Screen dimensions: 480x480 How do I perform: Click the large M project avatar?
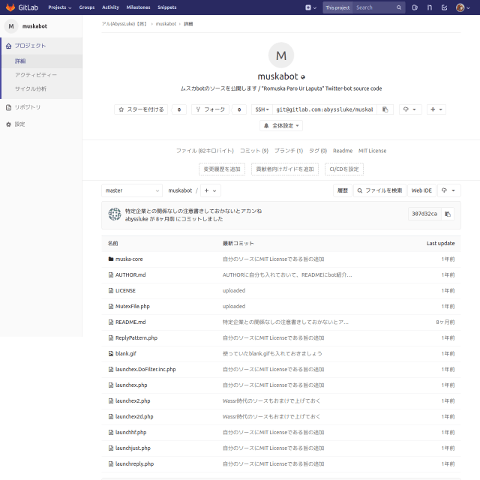click(281, 55)
